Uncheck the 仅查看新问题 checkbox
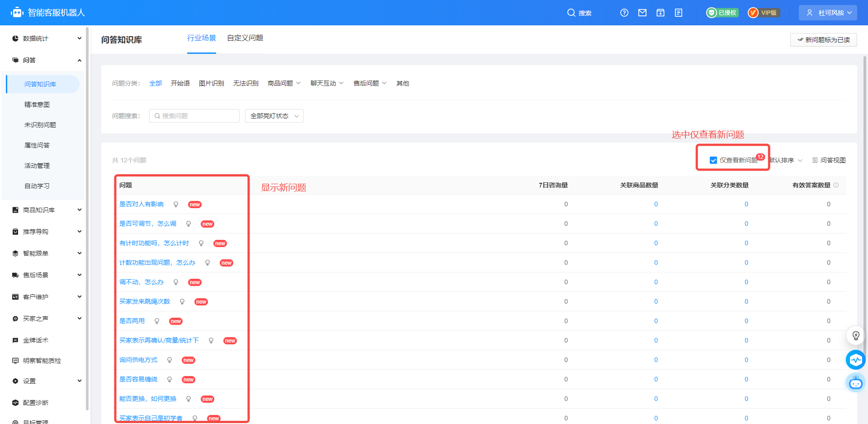This screenshot has height=424, width=868. click(x=713, y=160)
